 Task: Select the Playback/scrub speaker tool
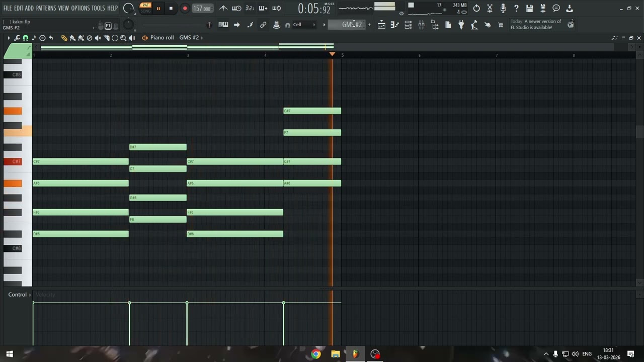(132, 38)
